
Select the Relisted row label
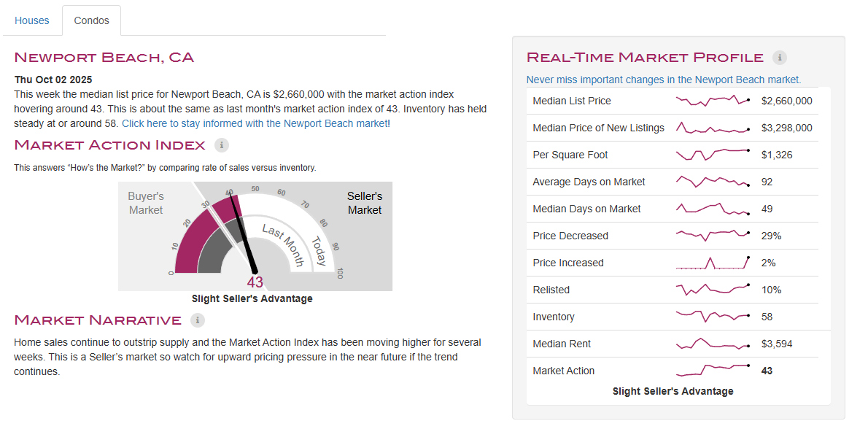coord(551,290)
